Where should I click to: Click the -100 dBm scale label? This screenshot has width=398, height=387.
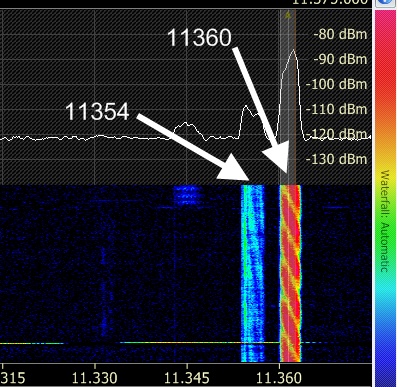(336, 84)
